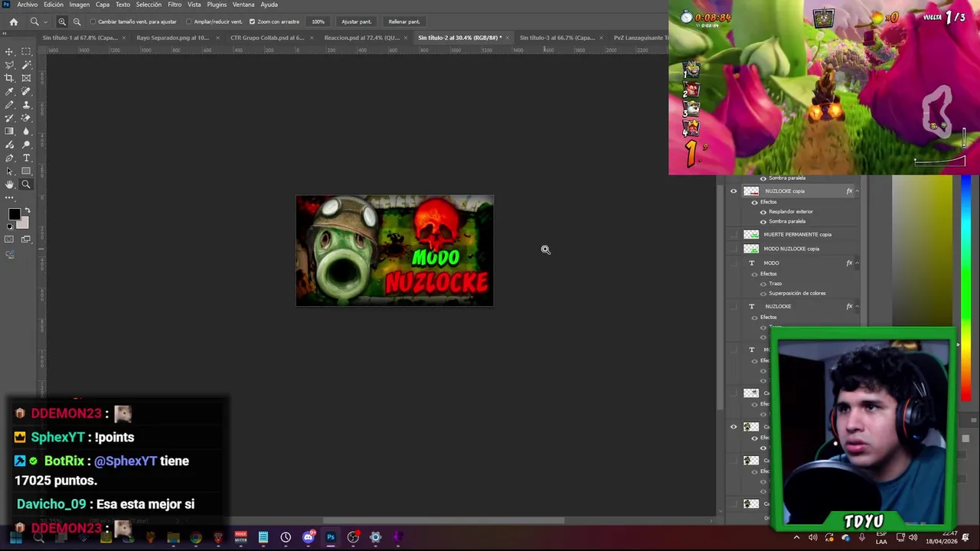980x551 pixels.
Task: Toggle Quick Mask mode
Action: [9, 240]
